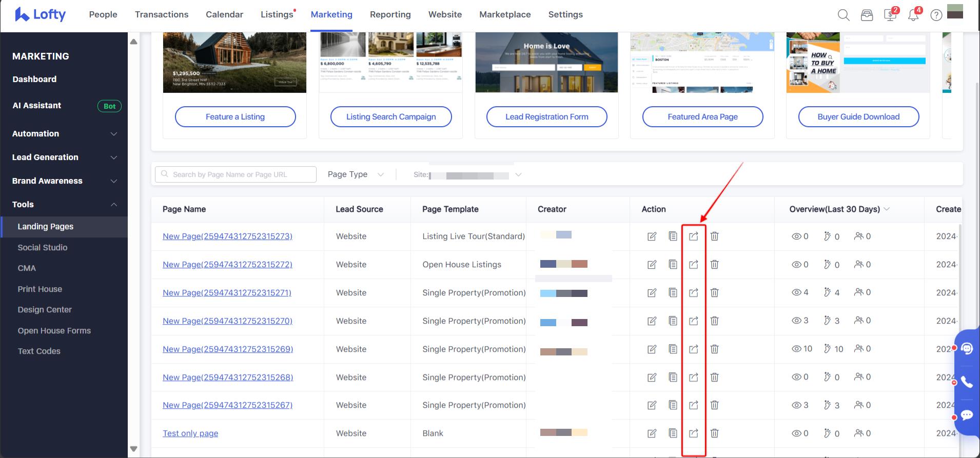
Task: Delete the New Page(259474312752315273) landing page
Action: pyautogui.click(x=714, y=236)
